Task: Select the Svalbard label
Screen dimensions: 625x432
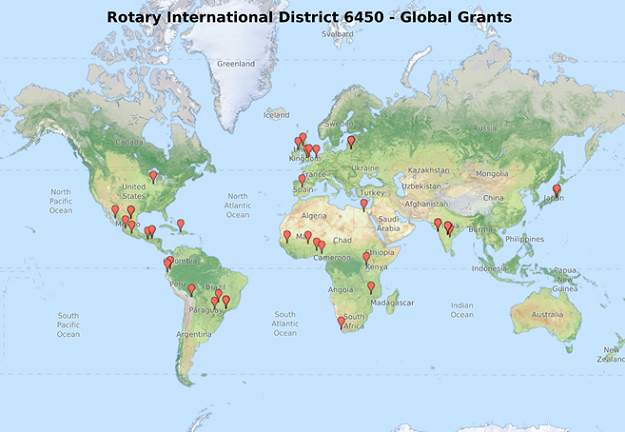Action: (x=337, y=34)
